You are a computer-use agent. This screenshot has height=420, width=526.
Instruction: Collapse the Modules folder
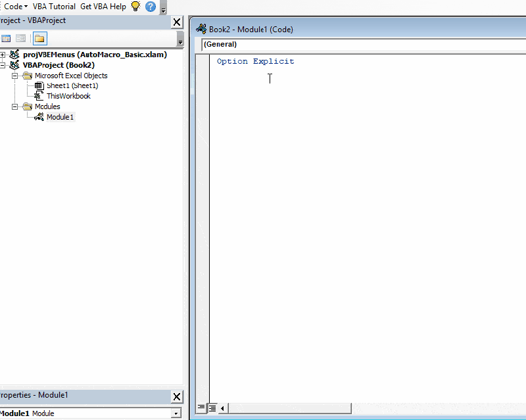pyautogui.click(x=15, y=106)
